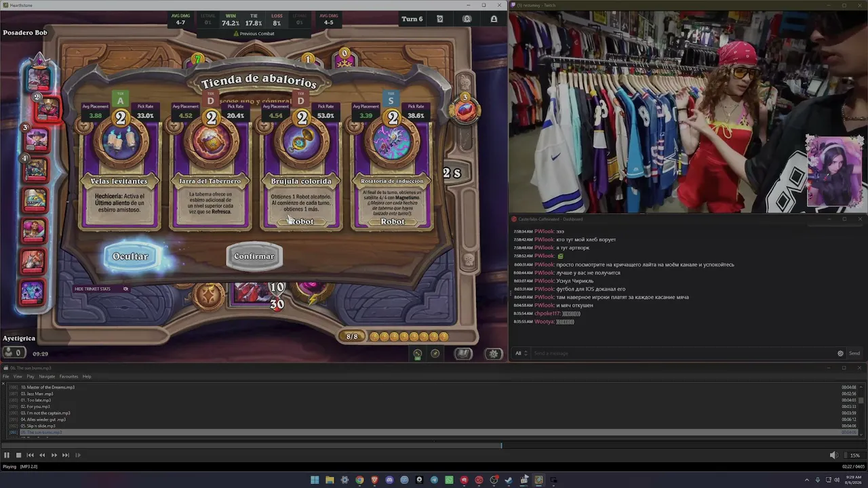Open File Explorer from the taskbar
The image size is (868, 488).
[330, 480]
